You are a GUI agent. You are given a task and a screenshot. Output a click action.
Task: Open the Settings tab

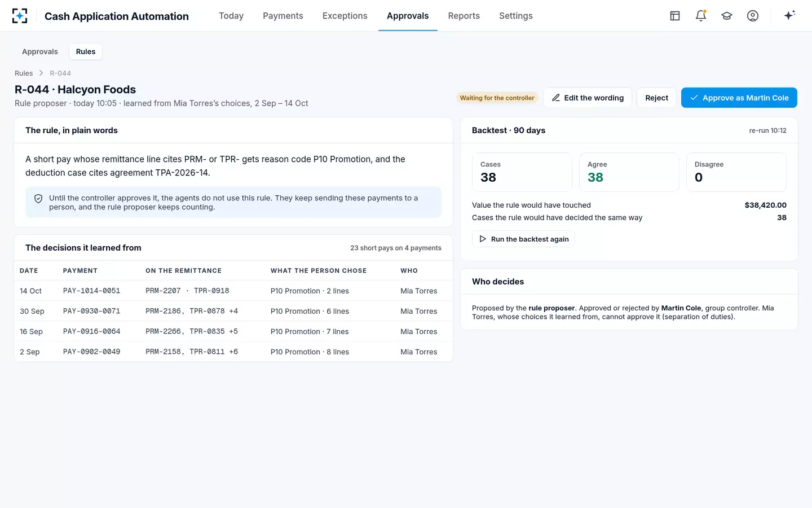[x=516, y=16]
